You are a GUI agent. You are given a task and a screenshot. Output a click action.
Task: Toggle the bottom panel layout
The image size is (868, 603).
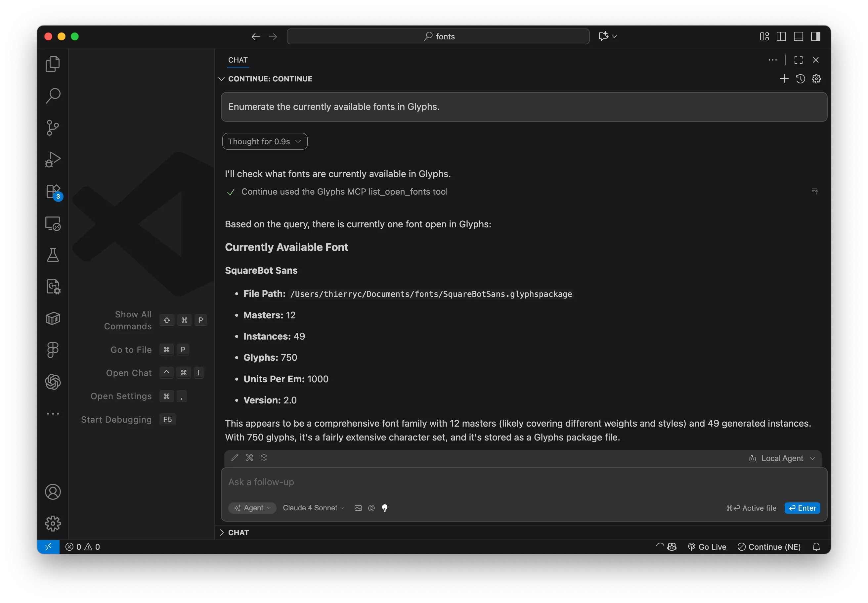798,36
